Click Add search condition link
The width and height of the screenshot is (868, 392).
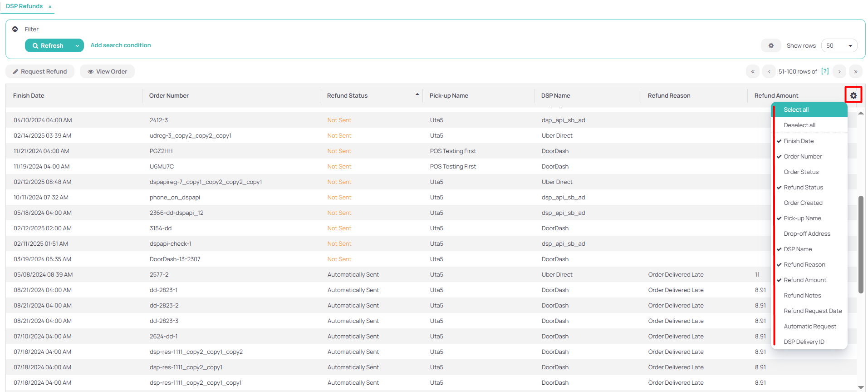point(121,45)
